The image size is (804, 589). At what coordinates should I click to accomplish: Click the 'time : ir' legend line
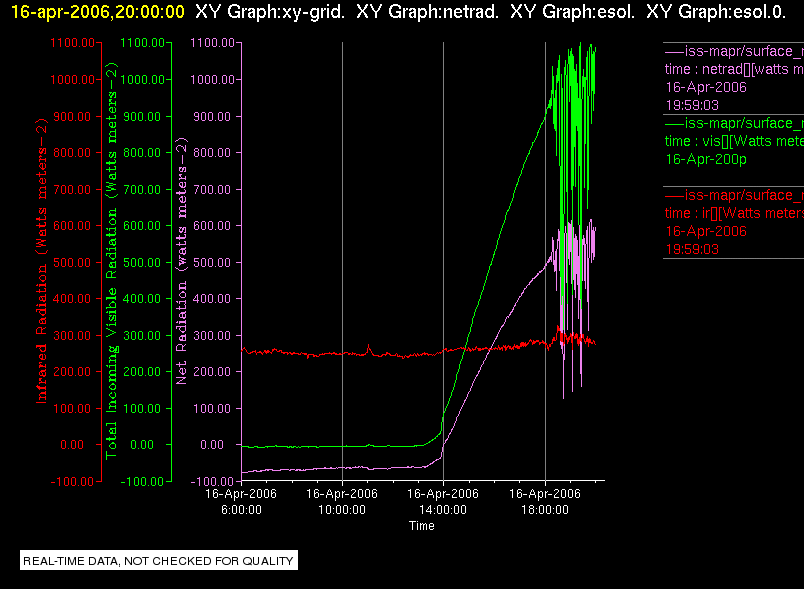point(734,213)
